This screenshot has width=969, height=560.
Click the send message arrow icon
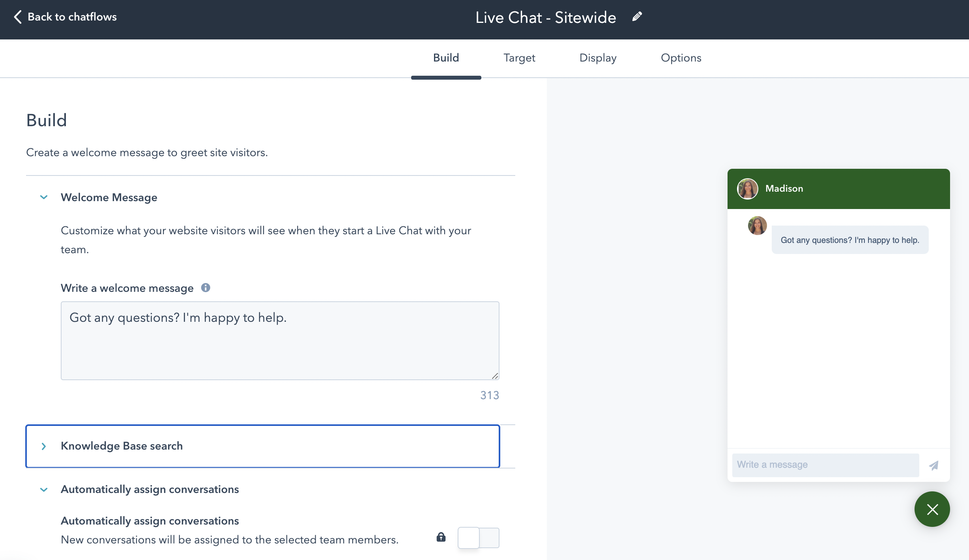click(933, 465)
